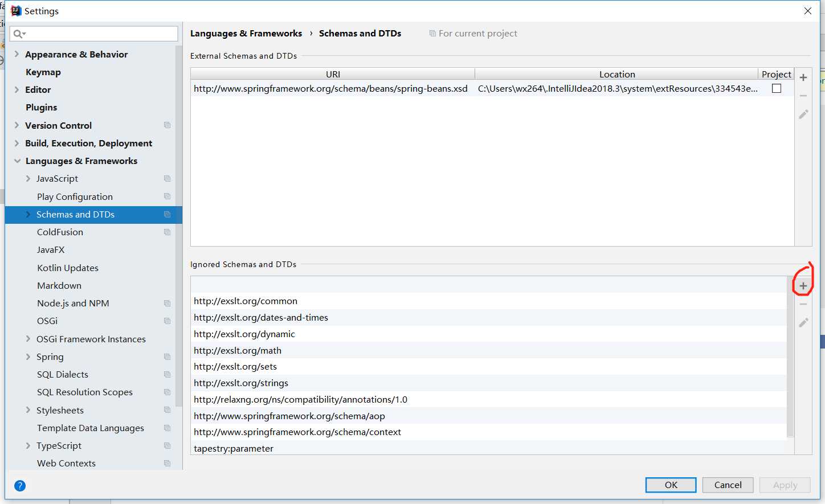Screen dimensions: 825x504
Task: Add a new ignored schema entry
Action: (803, 286)
